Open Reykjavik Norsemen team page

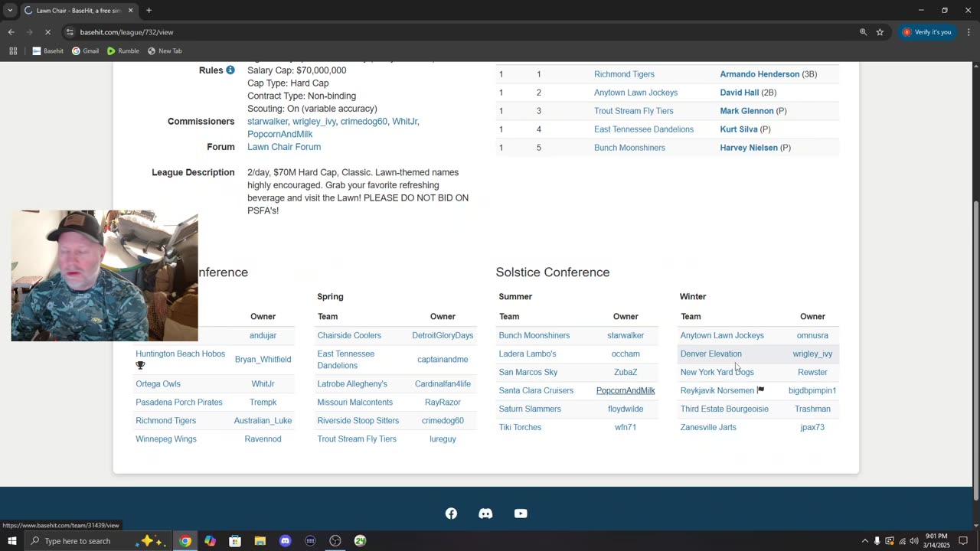(x=717, y=390)
